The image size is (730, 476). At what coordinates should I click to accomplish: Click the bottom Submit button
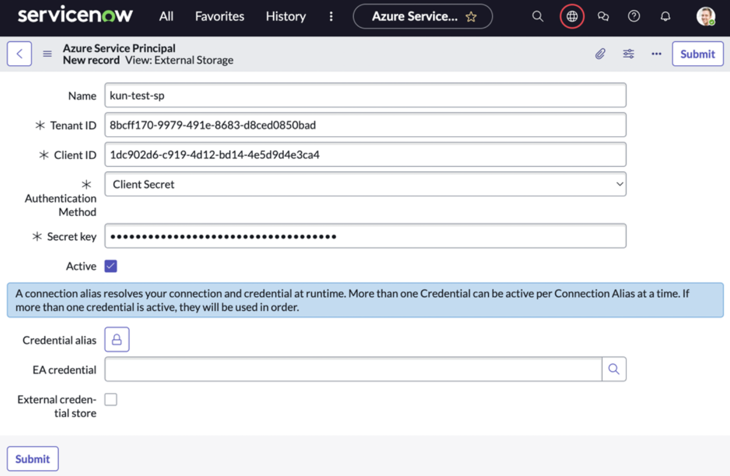point(33,459)
